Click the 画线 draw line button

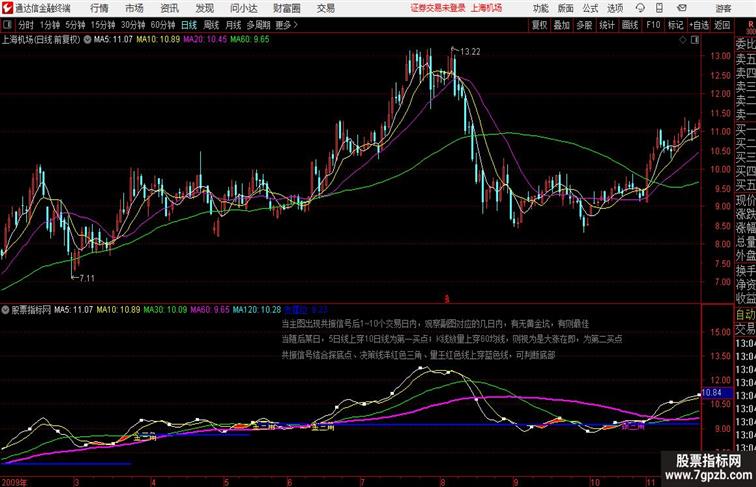click(x=630, y=25)
